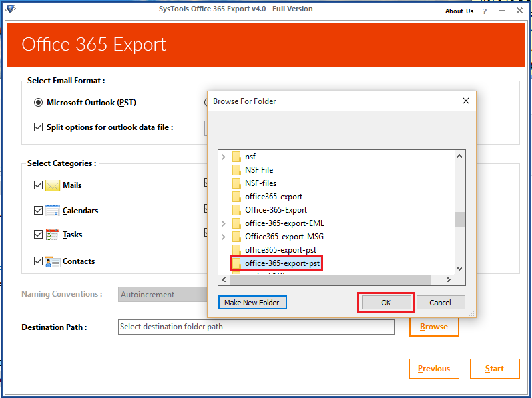Expand the nsf folder node
Image resolution: width=532 pixels, height=398 pixels.
click(x=223, y=157)
